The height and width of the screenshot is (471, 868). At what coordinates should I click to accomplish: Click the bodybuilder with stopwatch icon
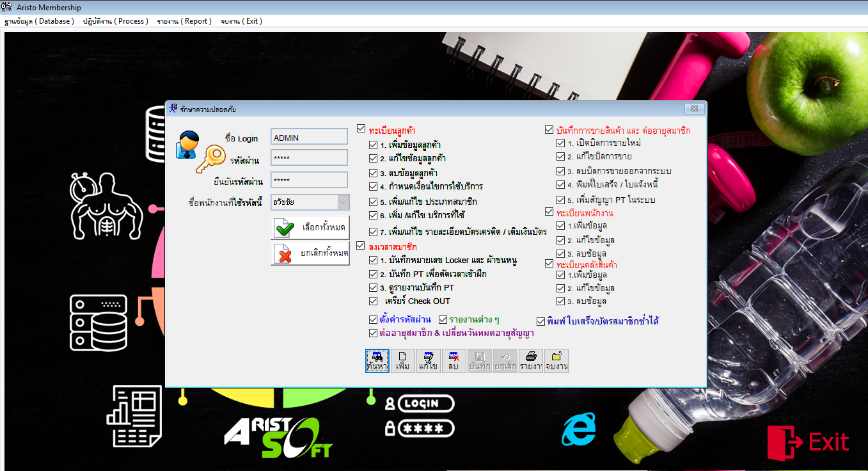[106, 205]
